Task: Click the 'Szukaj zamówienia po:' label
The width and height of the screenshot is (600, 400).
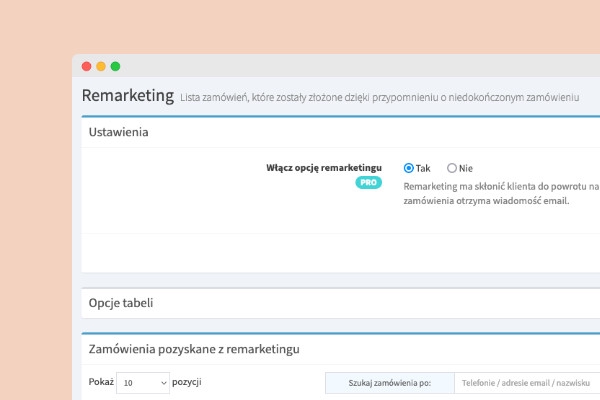Action: coord(389,383)
